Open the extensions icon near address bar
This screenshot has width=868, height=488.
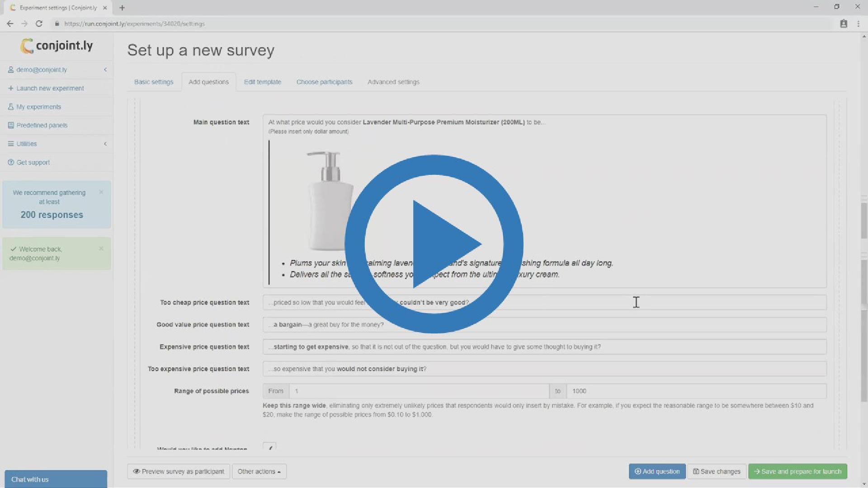(844, 23)
